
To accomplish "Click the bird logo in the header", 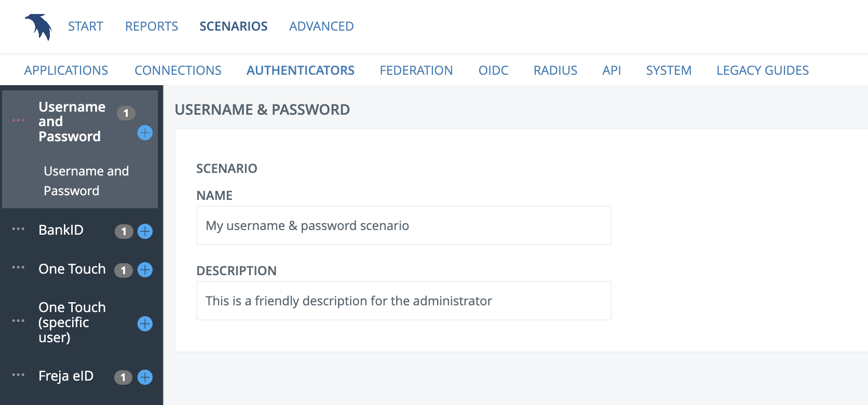I will pos(39,27).
